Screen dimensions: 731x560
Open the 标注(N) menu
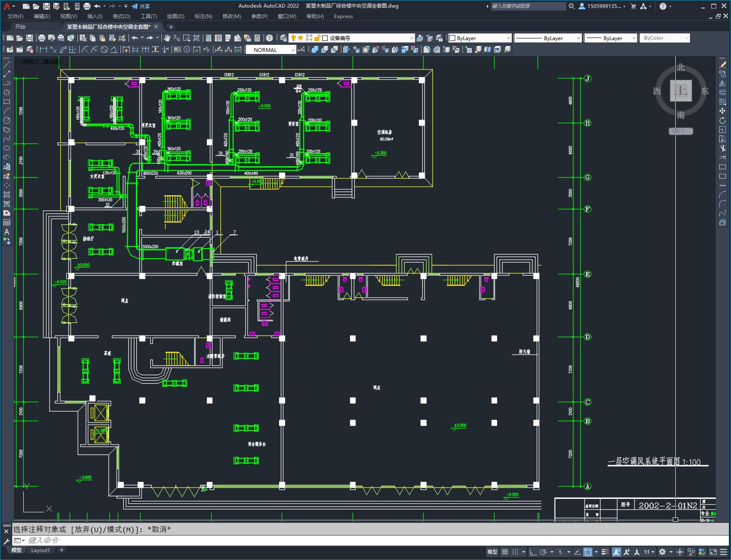[x=203, y=16]
